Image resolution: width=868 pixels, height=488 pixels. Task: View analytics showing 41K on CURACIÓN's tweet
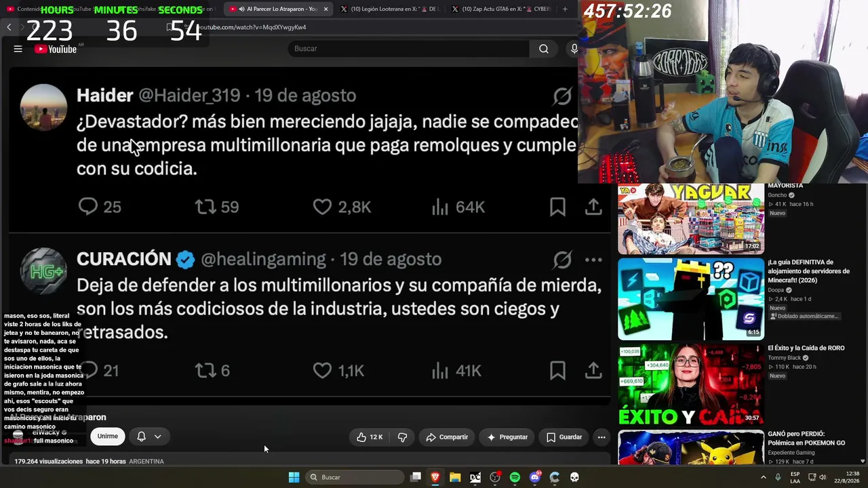point(456,371)
